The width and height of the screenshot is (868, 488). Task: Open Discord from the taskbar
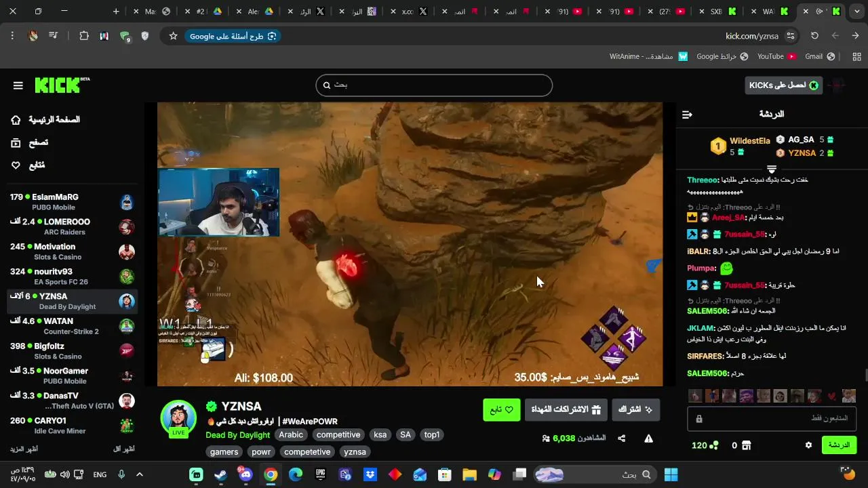[245, 474]
